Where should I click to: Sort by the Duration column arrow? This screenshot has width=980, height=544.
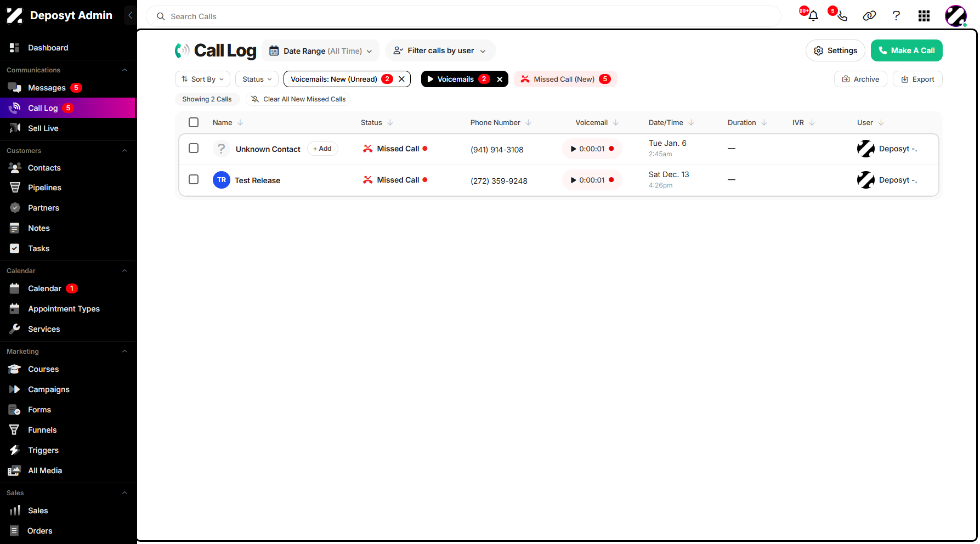(764, 122)
